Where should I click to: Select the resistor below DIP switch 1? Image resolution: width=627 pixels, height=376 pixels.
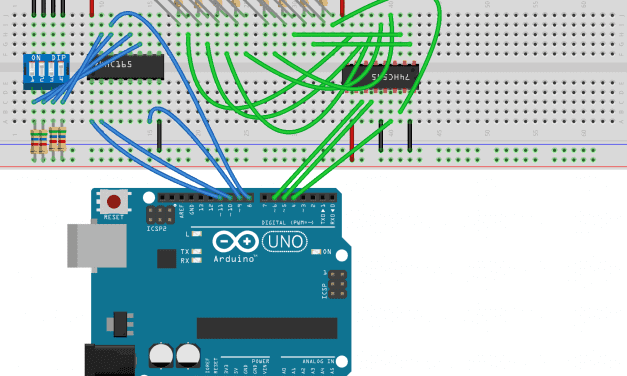coord(34,142)
